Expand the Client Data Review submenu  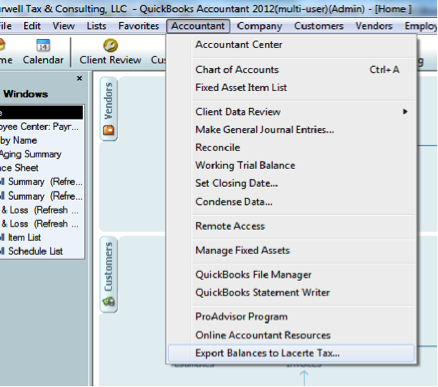(x=303, y=112)
